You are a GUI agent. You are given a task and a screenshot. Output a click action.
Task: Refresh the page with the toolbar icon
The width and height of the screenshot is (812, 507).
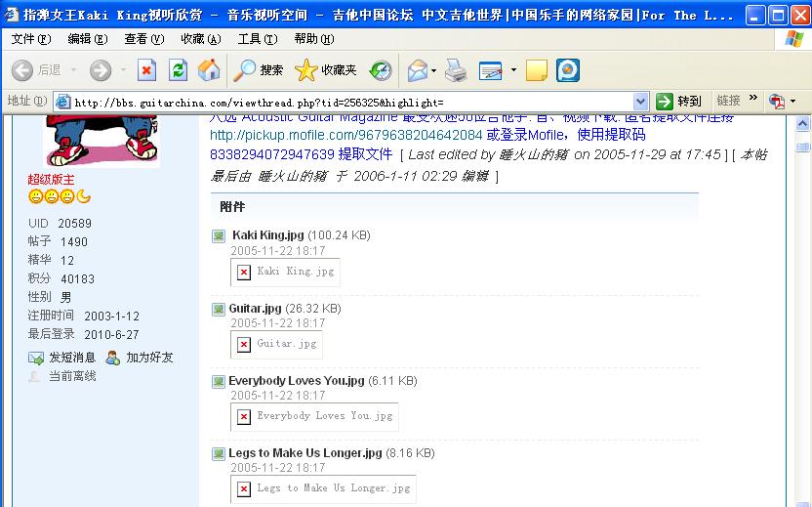pos(178,70)
